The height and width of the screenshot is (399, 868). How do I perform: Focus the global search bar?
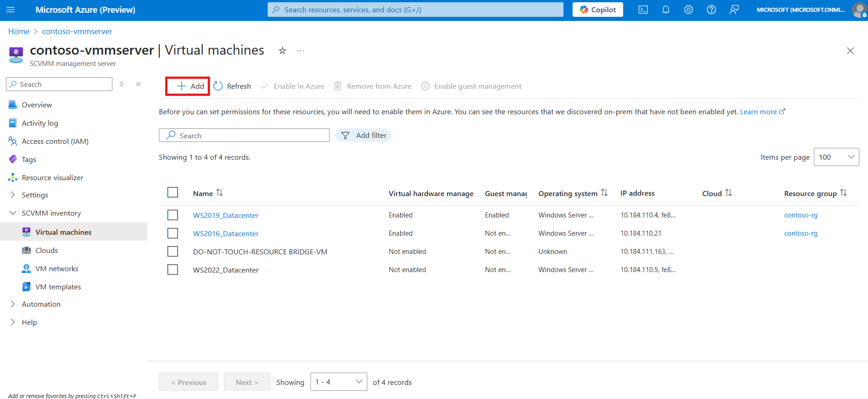click(x=415, y=10)
